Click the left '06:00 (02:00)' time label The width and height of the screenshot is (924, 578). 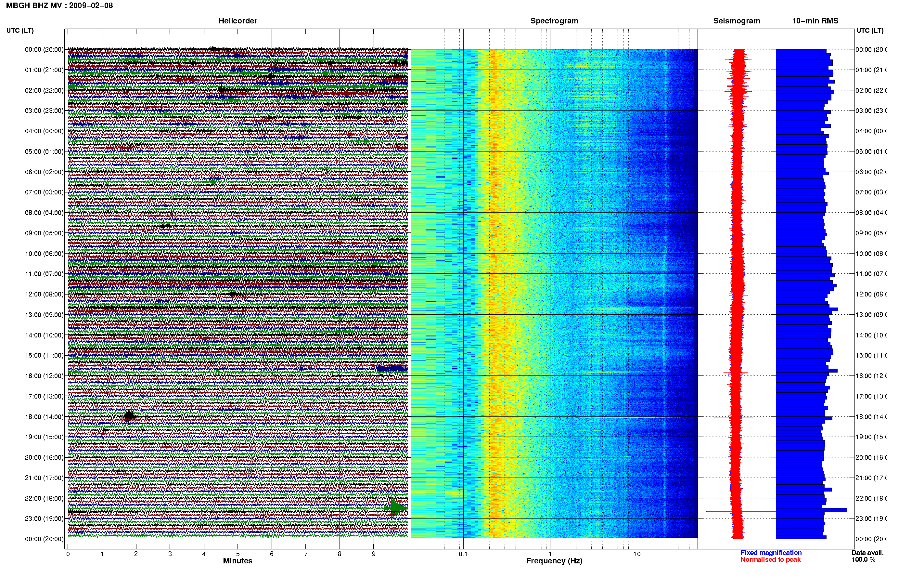(x=44, y=172)
